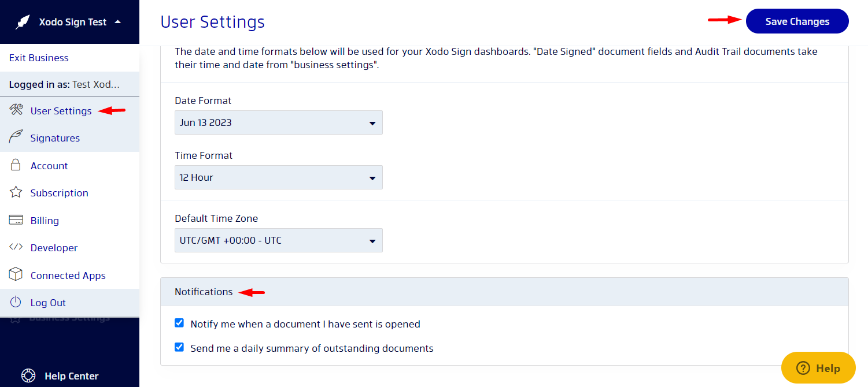Toggle daily summary of outstanding documents
Viewport: 868px width, 387px height.
click(x=179, y=348)
